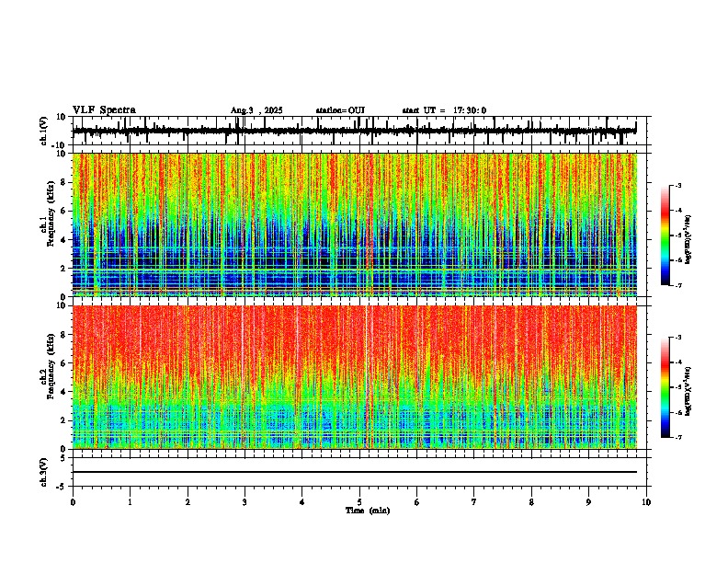
Task: Click time axis tick label "7"
Action: (474, 502)
